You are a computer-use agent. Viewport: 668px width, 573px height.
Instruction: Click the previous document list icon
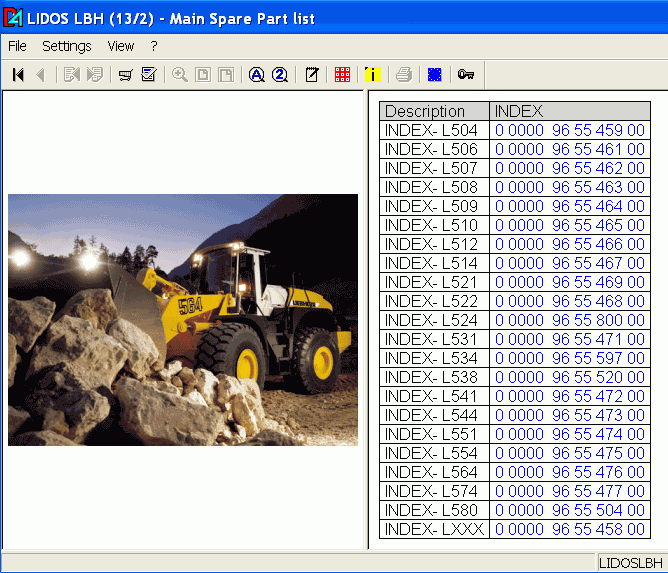[72, 75]
